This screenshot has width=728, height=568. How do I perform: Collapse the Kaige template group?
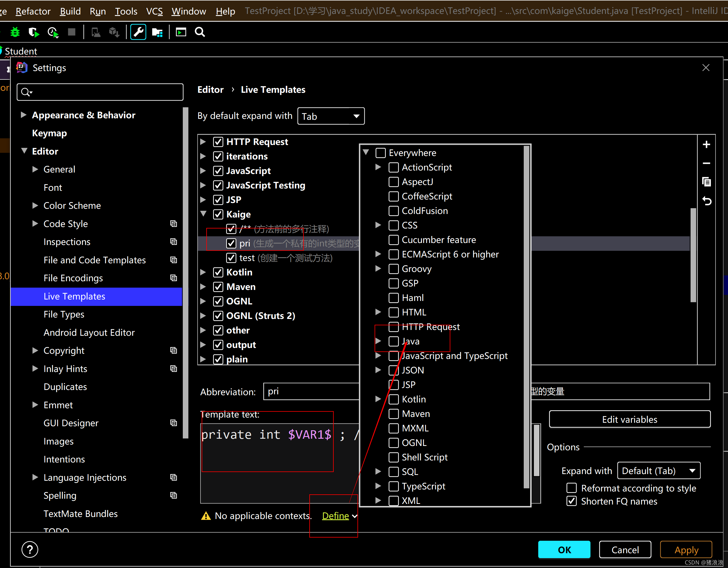(x=203, y=214)
